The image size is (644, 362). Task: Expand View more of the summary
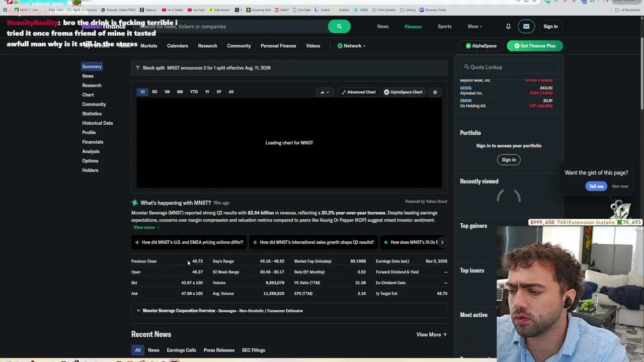click(x=146, y=227)
